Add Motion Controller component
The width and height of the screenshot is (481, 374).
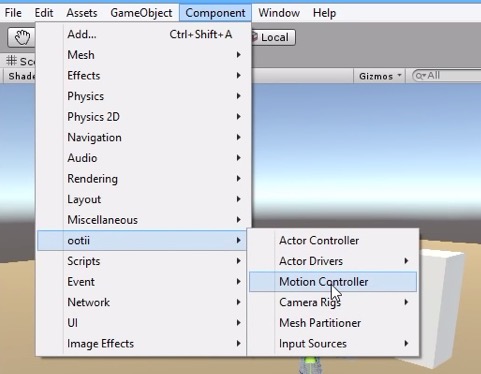333,282
